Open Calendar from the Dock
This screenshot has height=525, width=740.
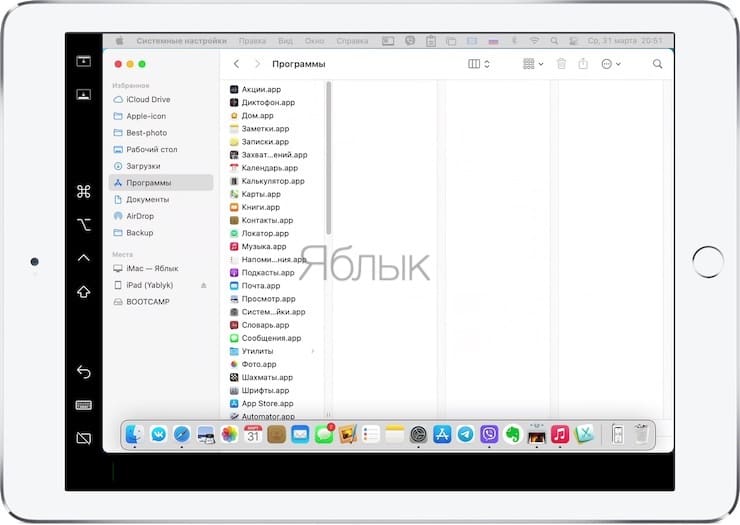[x=253, y=434]
